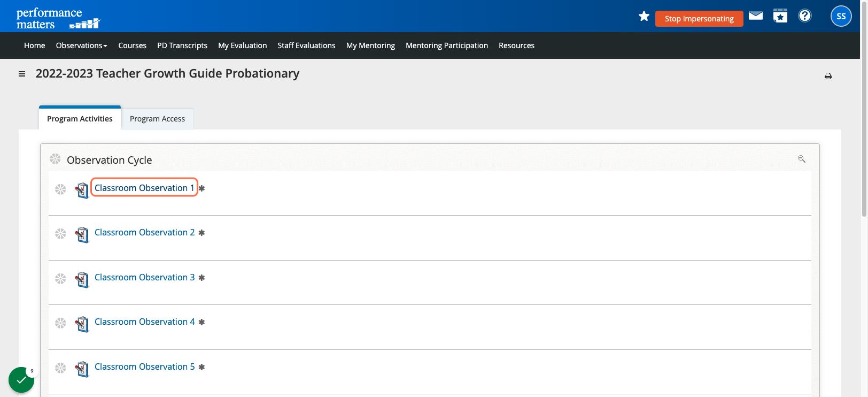
Task: Click the clipboard icon for Classroom Observation 3
Action: [x=82, y=279]
